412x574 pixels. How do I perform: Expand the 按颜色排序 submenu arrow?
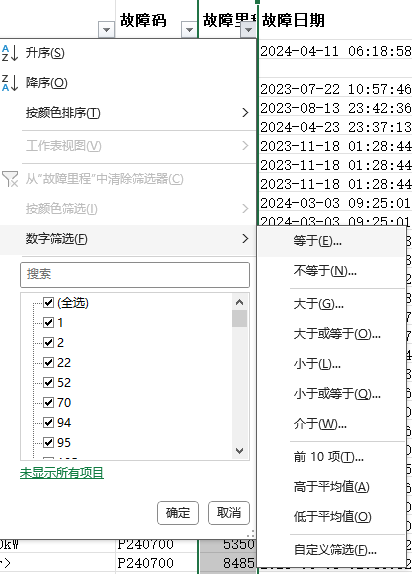[x=245, y=113]
